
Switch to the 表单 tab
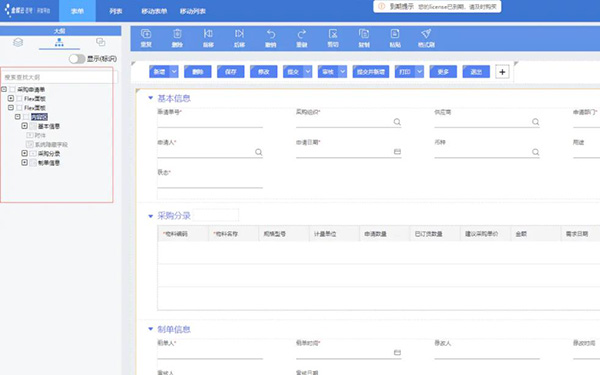coord(77,11)
